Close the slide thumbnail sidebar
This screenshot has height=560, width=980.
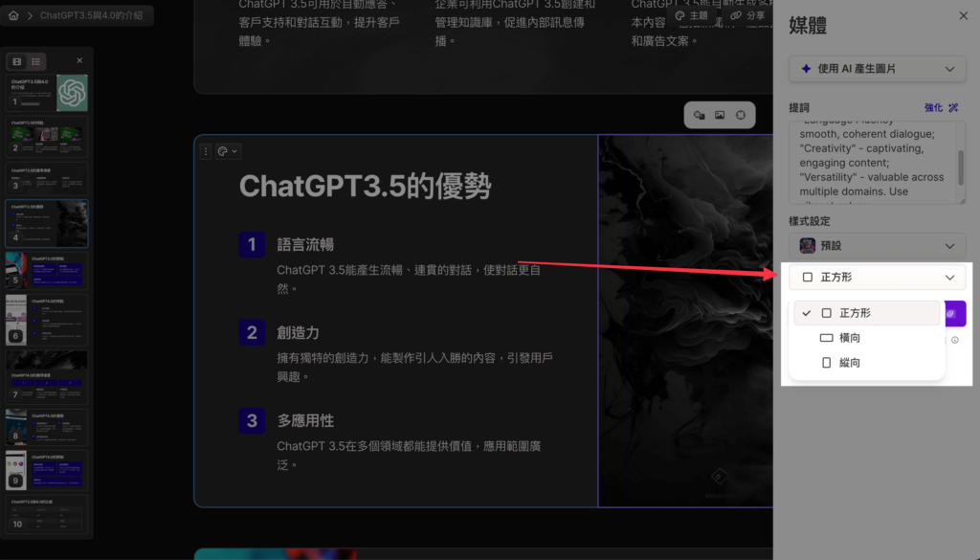click(x=78, y=59)
